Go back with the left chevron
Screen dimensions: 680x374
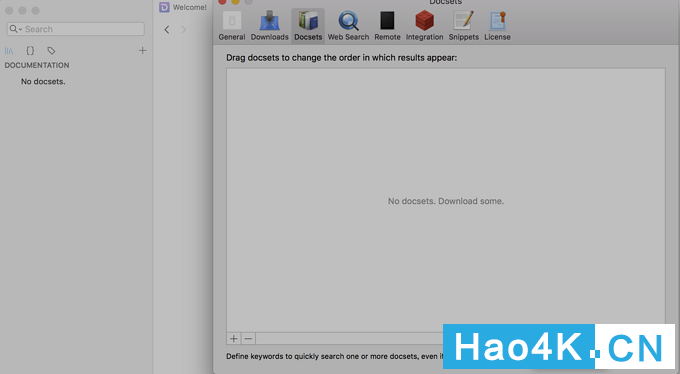pyautogui.click(x=167, y=30)
